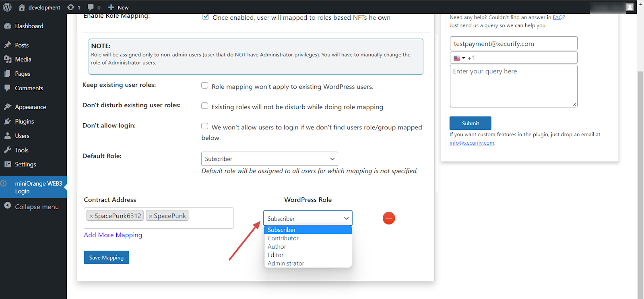
Task: Click the Tools wrench icon
Action: click(x=8, y=150)
